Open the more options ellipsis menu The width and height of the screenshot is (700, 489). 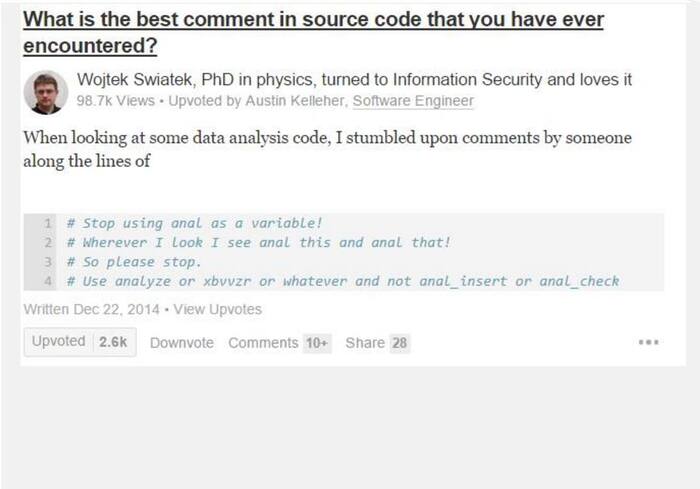(x=648, y=342)
